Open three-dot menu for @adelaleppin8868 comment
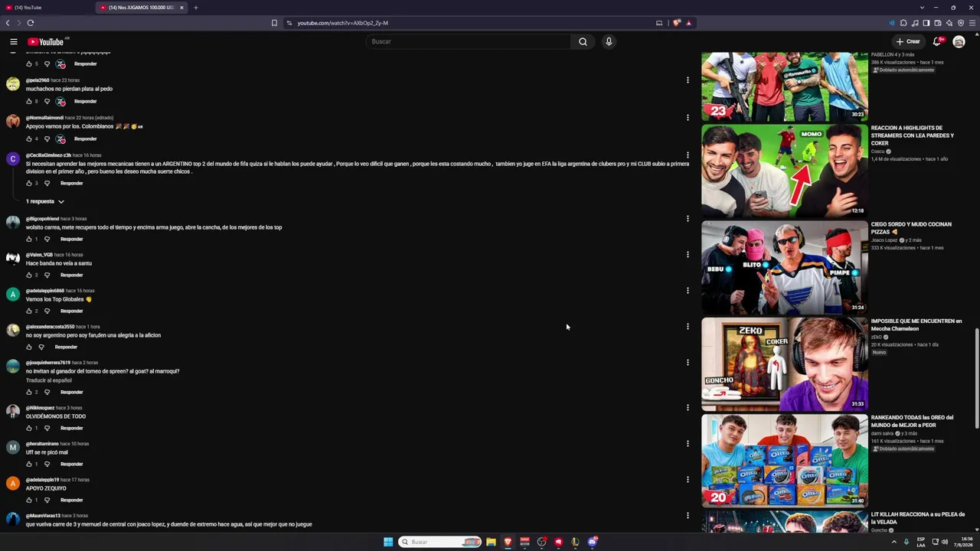 (688, 291)
